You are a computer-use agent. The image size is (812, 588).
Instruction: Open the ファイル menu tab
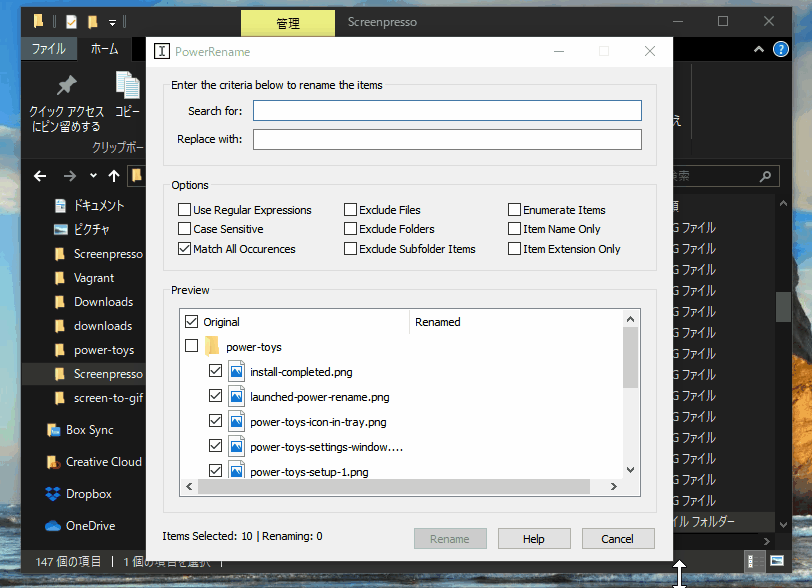pyautogui.click(x=48, y=49)
